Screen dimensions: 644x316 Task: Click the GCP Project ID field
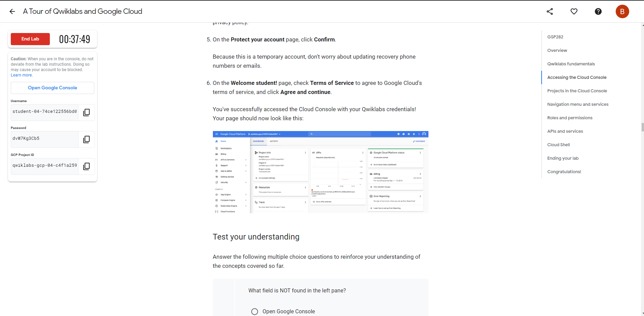45,166
